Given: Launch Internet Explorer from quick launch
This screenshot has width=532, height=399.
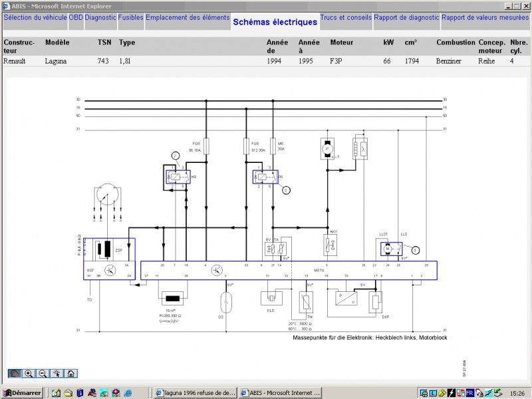Looking at the screenshot, I should coord(128,393).
